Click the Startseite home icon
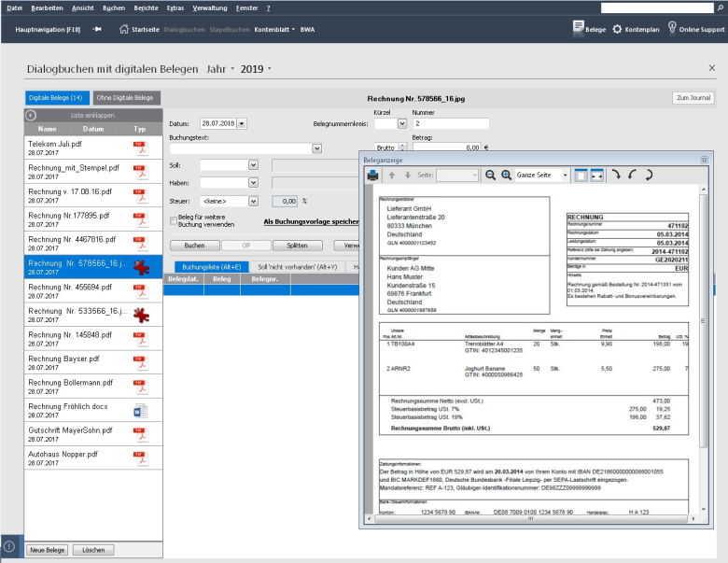728x563 pixels. click(125, 29)
